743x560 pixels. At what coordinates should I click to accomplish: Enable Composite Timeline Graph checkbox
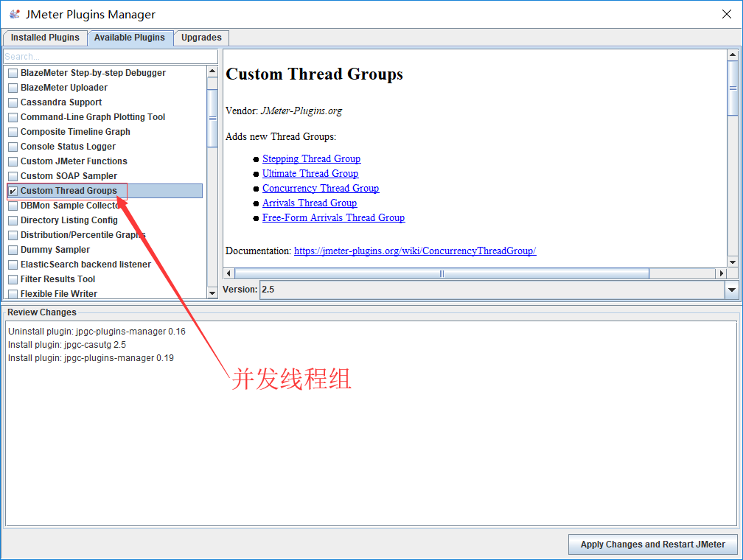pyautogui.click(x=13, y=132)
